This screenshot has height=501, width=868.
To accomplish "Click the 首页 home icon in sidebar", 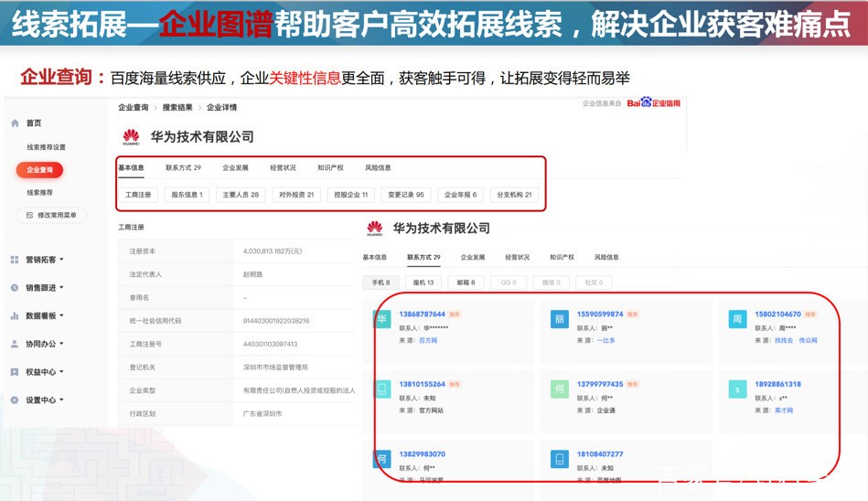I will tap(15, 123).
